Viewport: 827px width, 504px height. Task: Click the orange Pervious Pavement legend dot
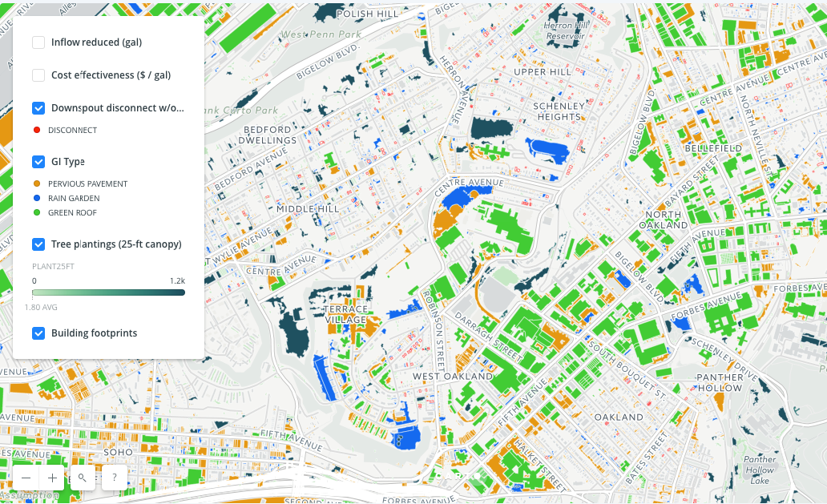37,183
